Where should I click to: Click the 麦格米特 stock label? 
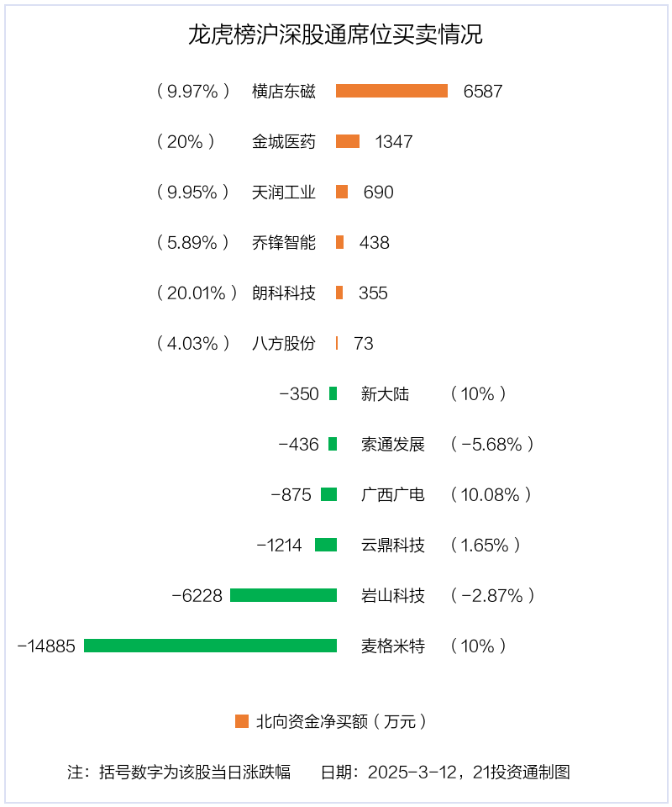tap(393, 646)
